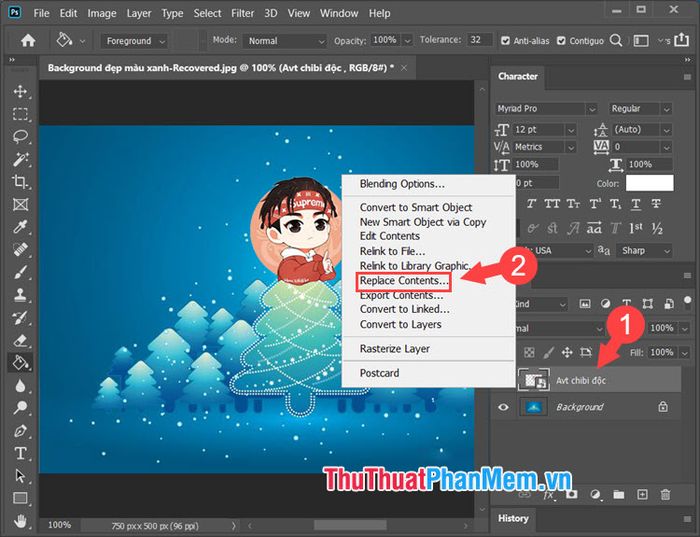Click the Share icon in options bar

682,40
